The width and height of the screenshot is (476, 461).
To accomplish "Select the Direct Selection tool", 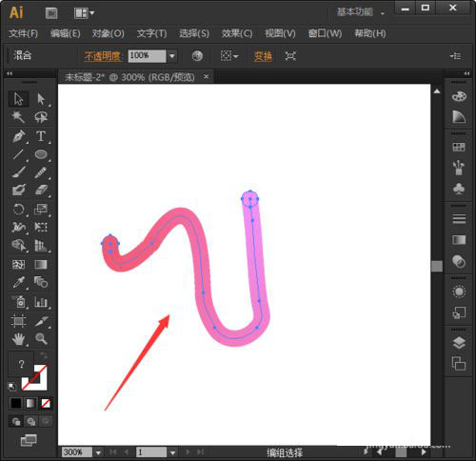I will [x=41, y=99].
